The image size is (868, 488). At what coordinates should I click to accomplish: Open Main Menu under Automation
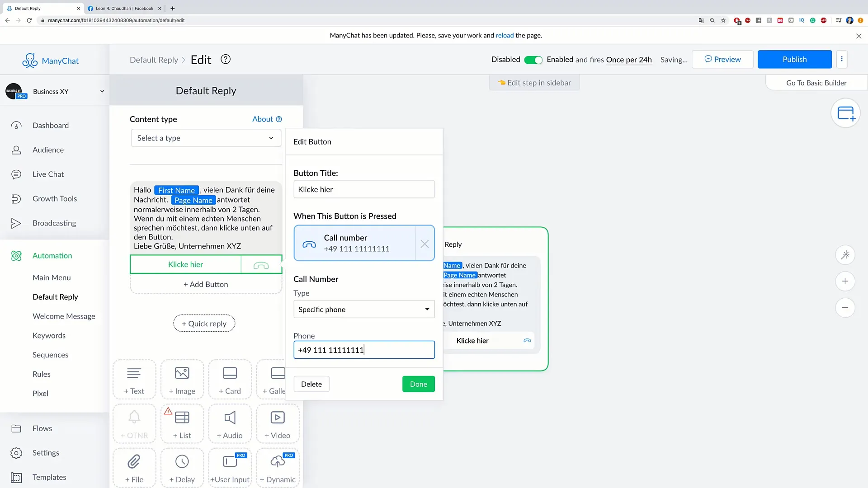(x=52, y=277)
